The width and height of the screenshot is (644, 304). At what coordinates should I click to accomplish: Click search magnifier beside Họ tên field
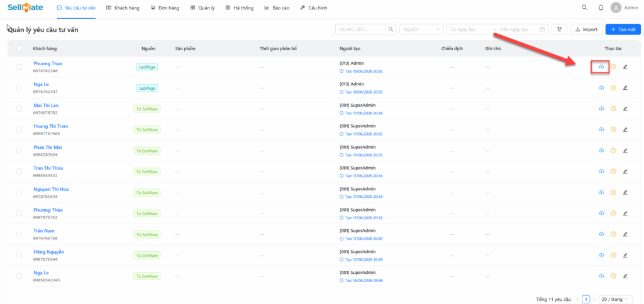pos(391,30)
